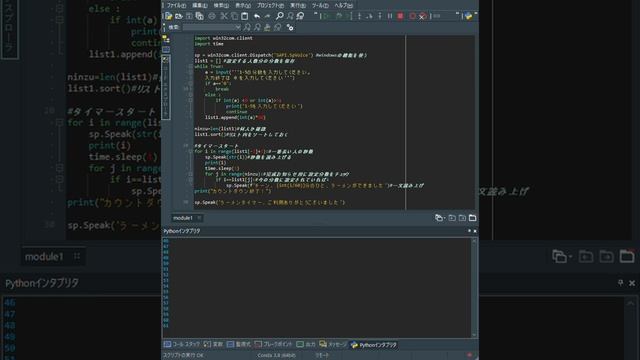The height and width of the screenshot is (360, 640).
Task: Click the リモート status entry
Action: (x=322, y=355)
